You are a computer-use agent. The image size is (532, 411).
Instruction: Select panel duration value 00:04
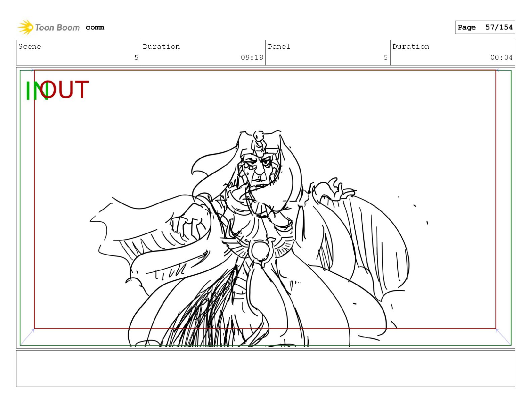pyautogui.click(x=501, y=57)
